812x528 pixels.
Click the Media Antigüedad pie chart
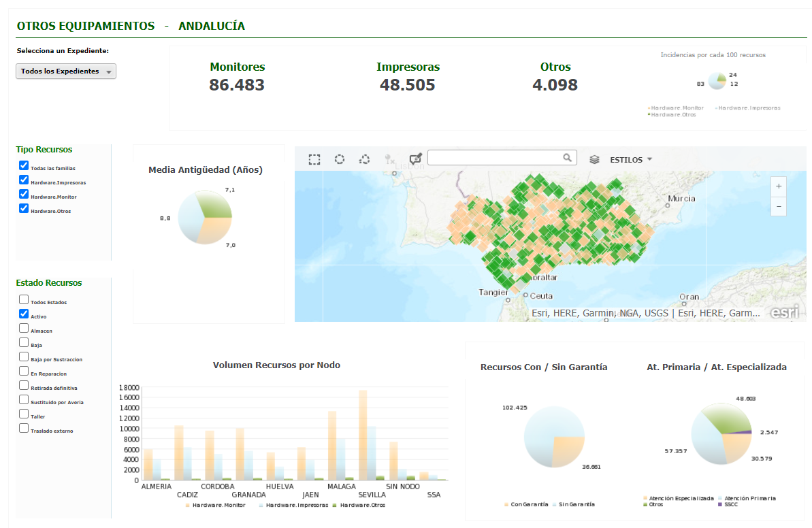[205, 218]
